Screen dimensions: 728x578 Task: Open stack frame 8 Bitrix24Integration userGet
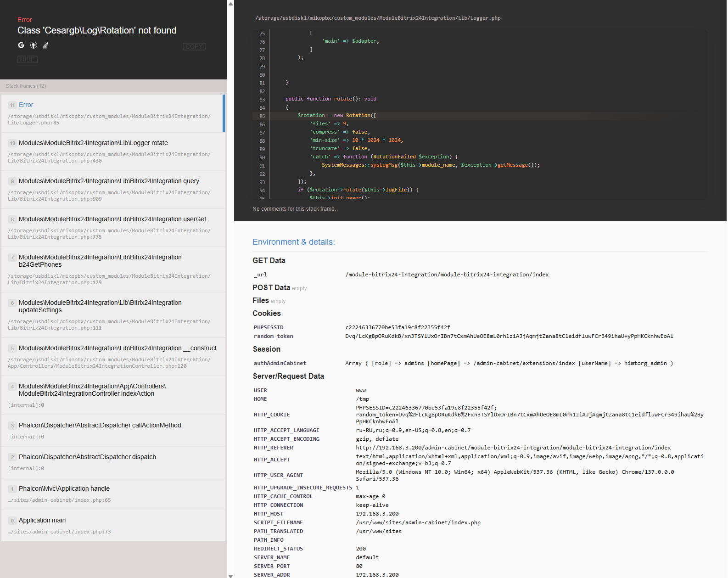tap(113, 228)
